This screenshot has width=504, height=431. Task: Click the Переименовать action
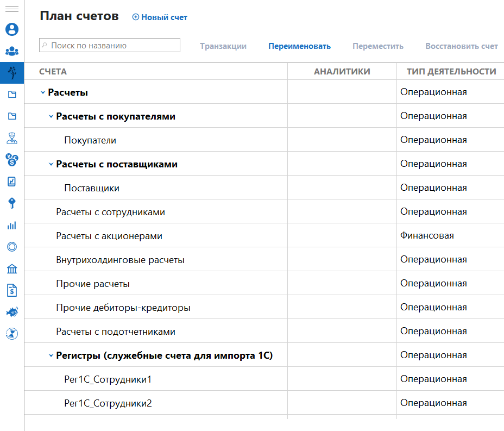tap(299, 46)
